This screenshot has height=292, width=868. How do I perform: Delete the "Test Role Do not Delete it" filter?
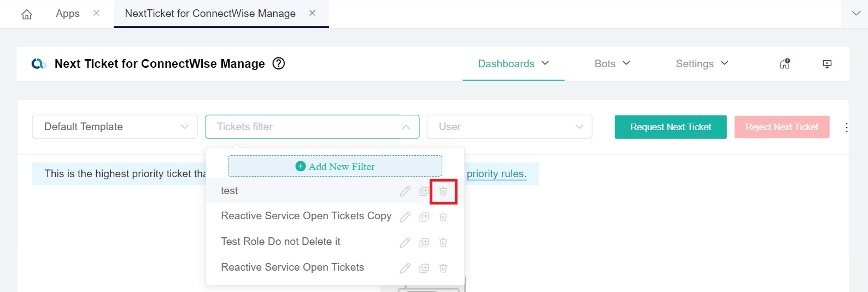[443, 242]
